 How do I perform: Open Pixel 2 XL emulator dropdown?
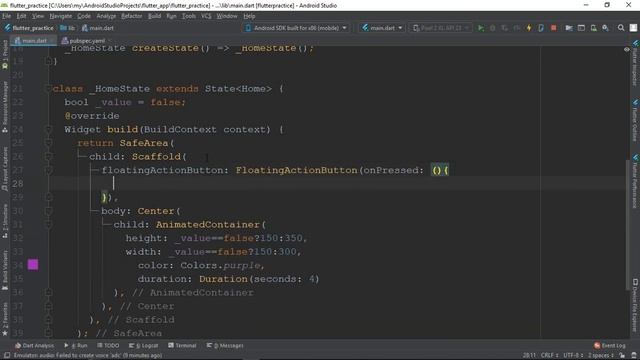441,28
